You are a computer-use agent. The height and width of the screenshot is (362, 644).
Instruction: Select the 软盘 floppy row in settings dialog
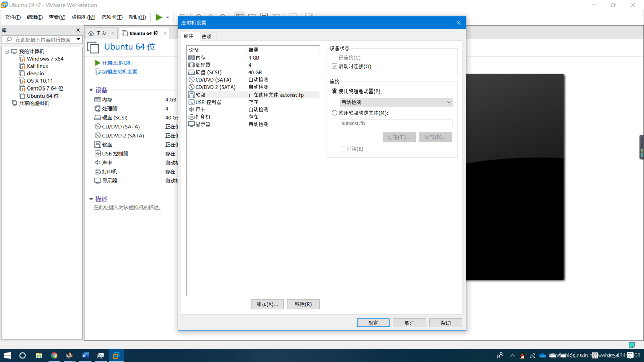253,95
